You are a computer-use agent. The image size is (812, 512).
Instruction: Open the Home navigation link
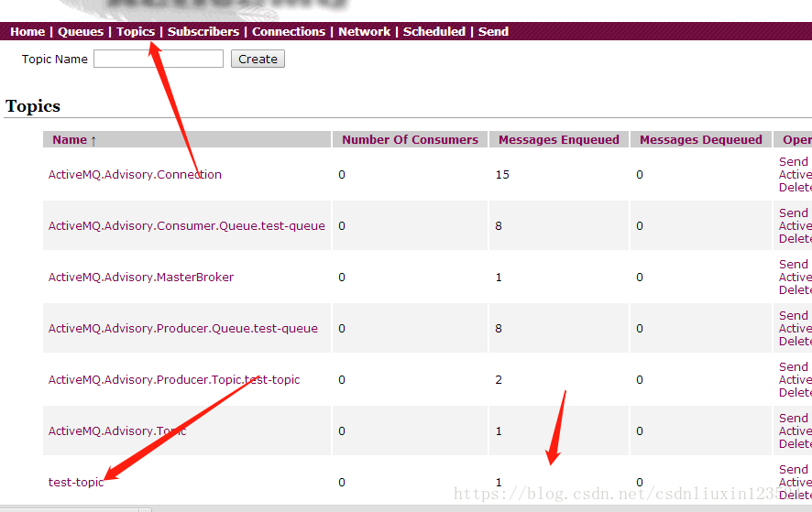[x=27, y=31]
